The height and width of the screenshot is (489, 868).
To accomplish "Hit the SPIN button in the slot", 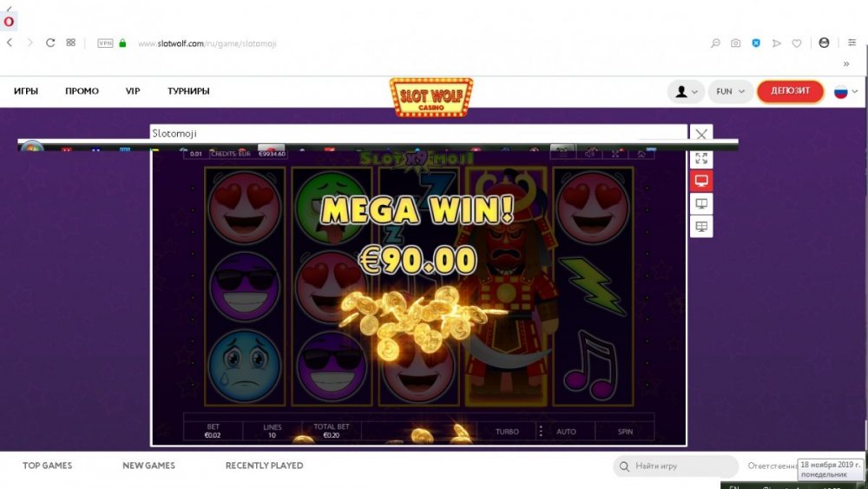I will pyautogui.click(x=625, y=432).
